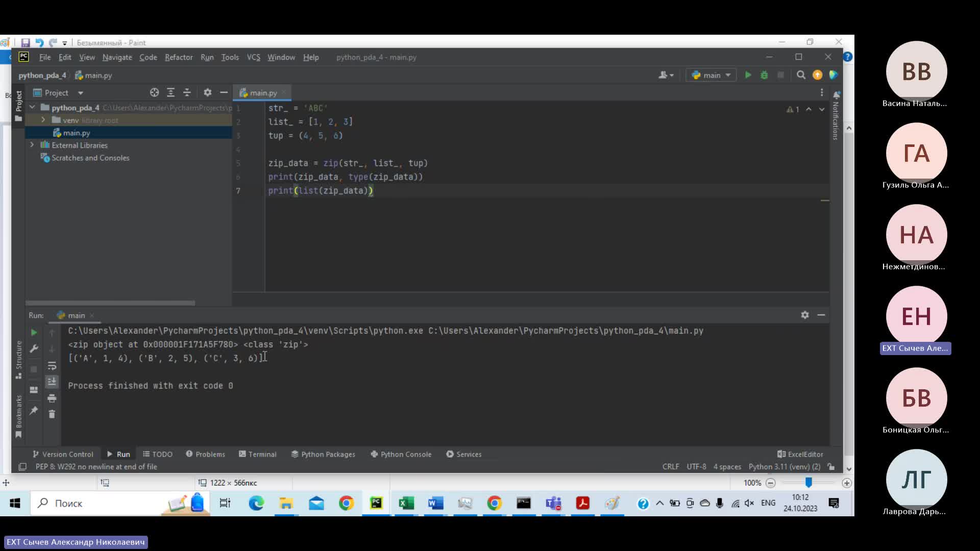Hide Run tool window minus icon
980x551 pixels.
821,315
